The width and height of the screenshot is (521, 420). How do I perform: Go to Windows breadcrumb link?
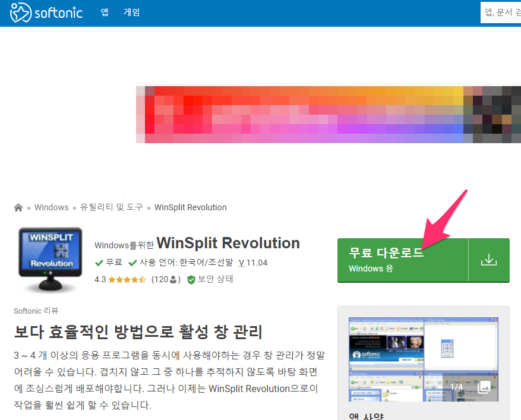point(52,207)
